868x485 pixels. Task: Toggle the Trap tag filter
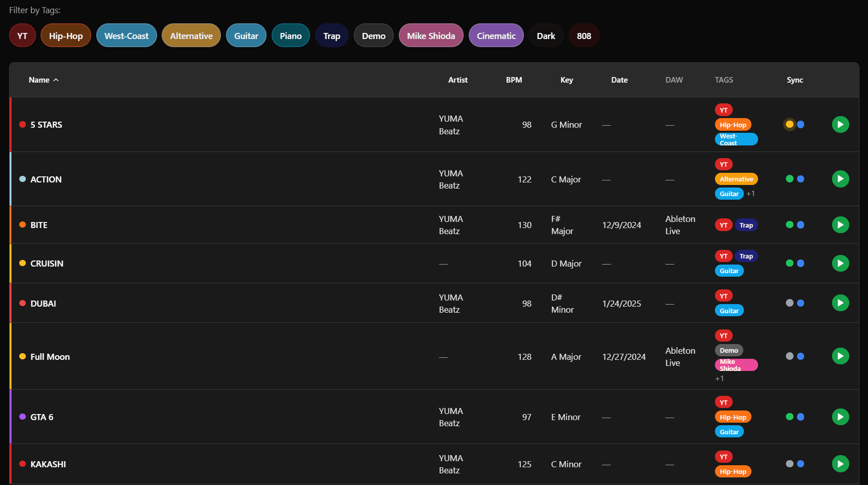(332, 35)
